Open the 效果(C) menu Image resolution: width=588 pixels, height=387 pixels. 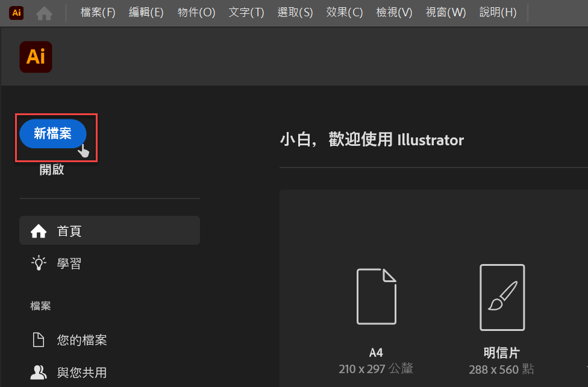[344, 13]
